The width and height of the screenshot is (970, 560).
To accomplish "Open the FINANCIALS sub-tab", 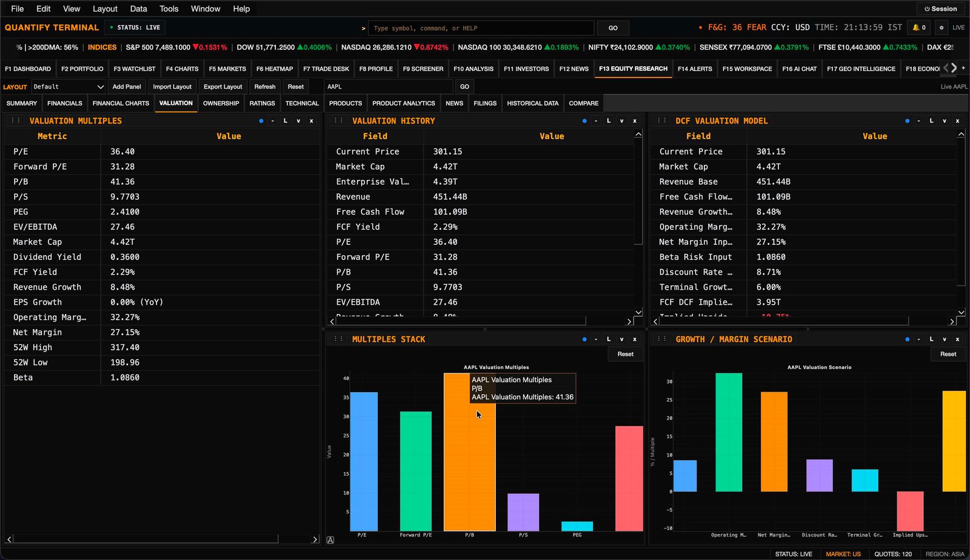I will point(65,103).
